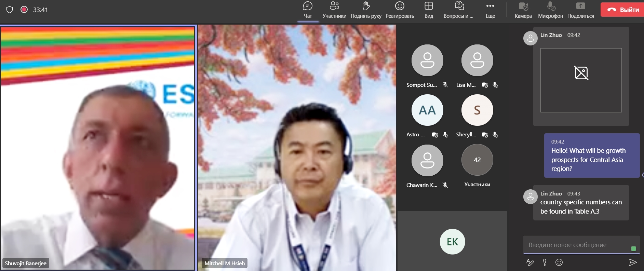
Task: Select the AA Astro participant avatar
Action: point(427,110)
